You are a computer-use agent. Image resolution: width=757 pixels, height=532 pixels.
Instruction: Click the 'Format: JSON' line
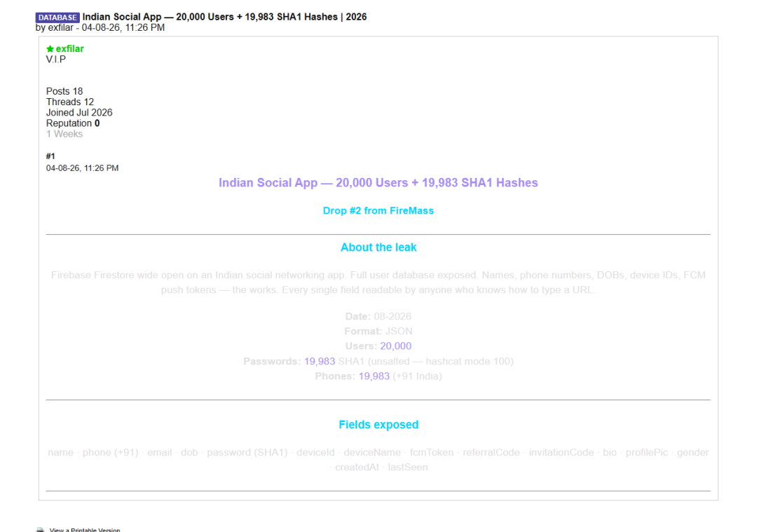pyautogui.click(x=378, y=331)
